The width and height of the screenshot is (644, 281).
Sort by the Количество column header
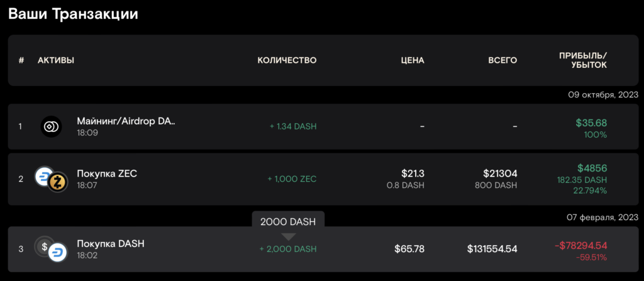(287, 60)
